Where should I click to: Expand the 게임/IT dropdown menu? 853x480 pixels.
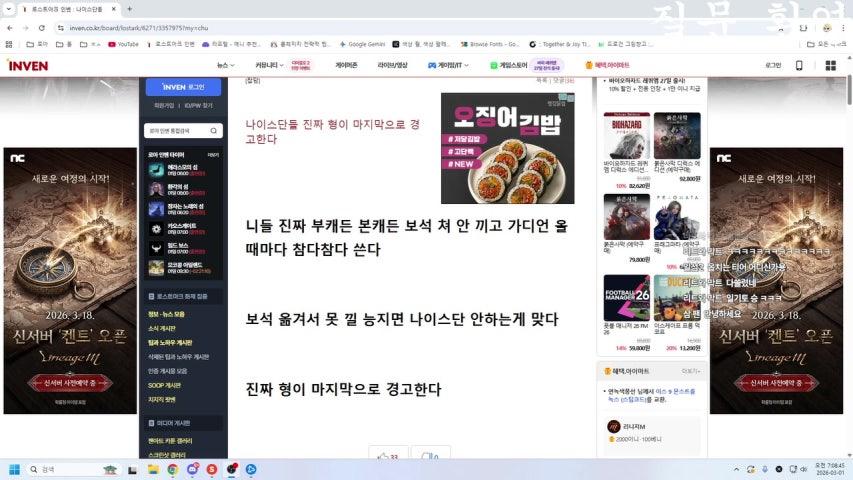click(x=448, y=65)
